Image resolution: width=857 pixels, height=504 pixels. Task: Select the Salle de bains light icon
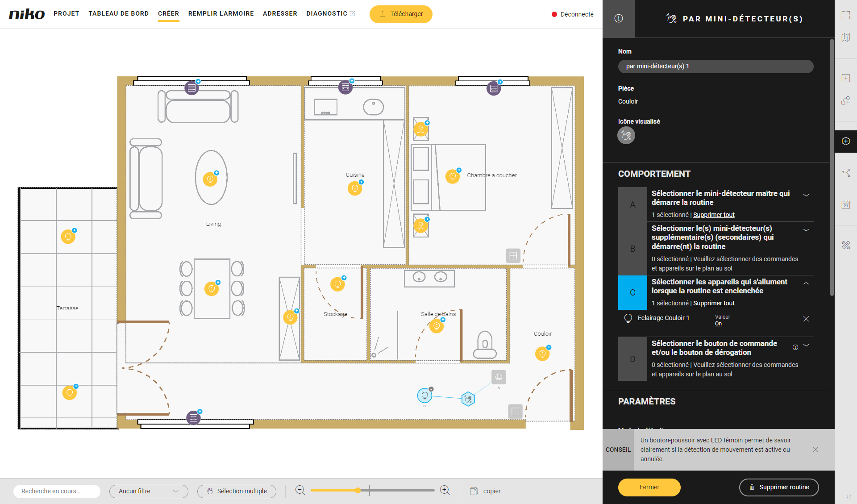coord(437,326)
